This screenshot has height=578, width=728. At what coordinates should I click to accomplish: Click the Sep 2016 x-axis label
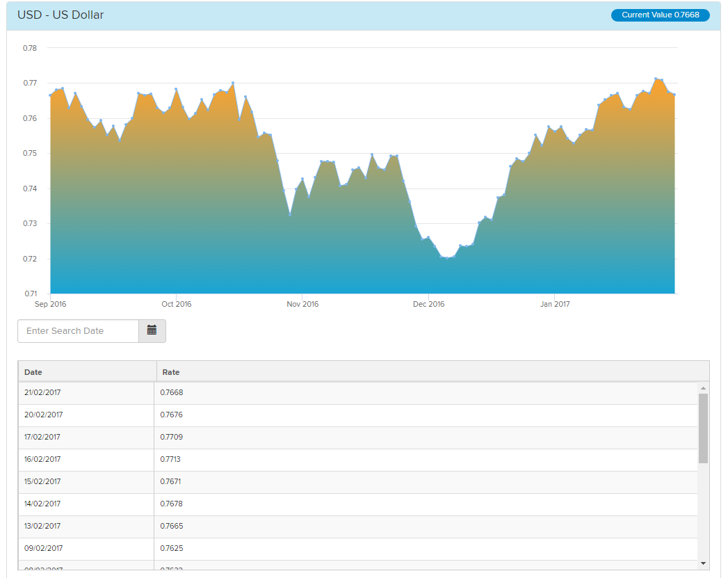click(50, 304)
